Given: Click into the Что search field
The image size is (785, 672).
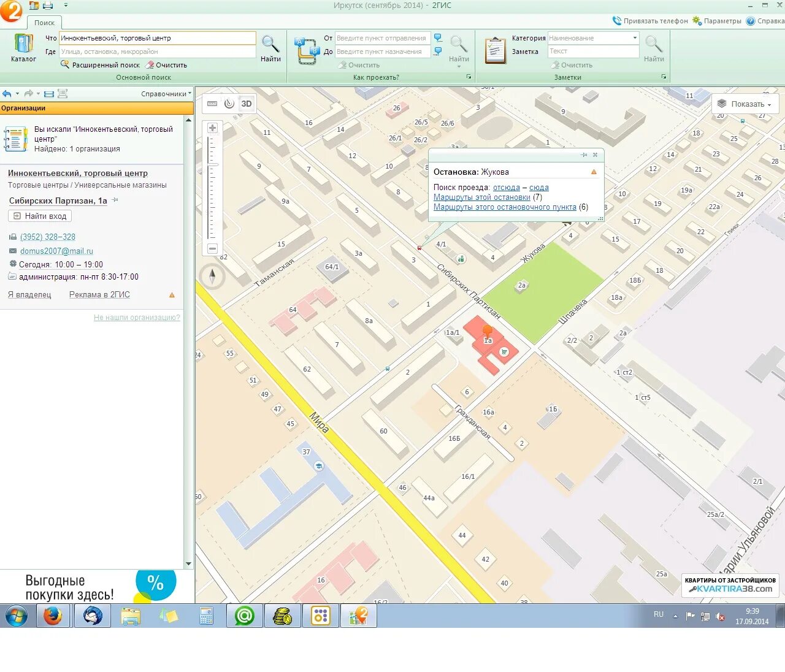Looking at the screenshot, I should [158, 38].
